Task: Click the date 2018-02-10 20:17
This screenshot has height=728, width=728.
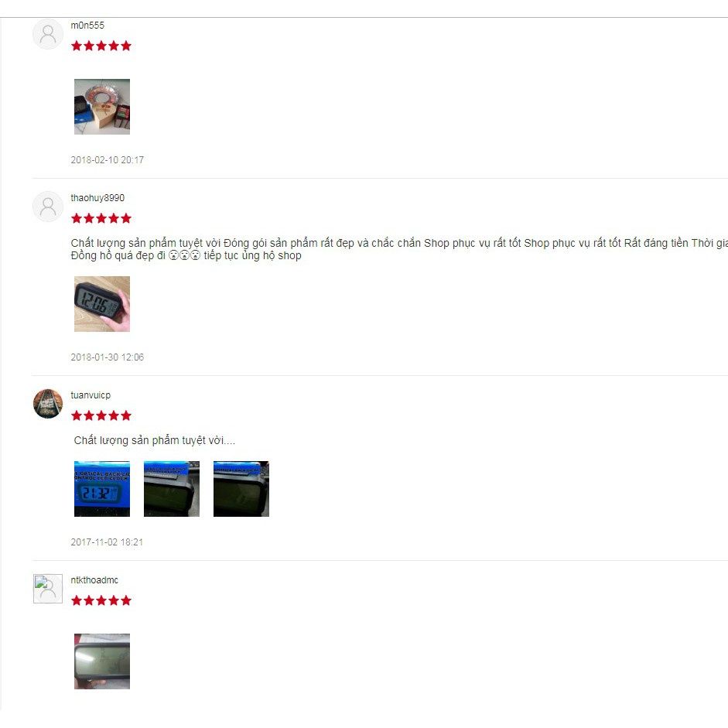Action: [108, 159]
